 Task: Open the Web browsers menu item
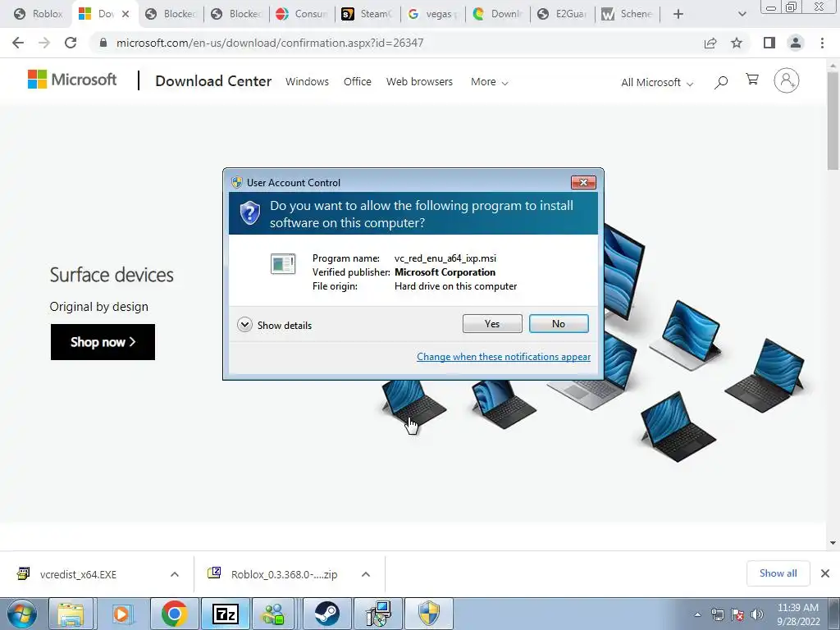(x=419, y=81)
